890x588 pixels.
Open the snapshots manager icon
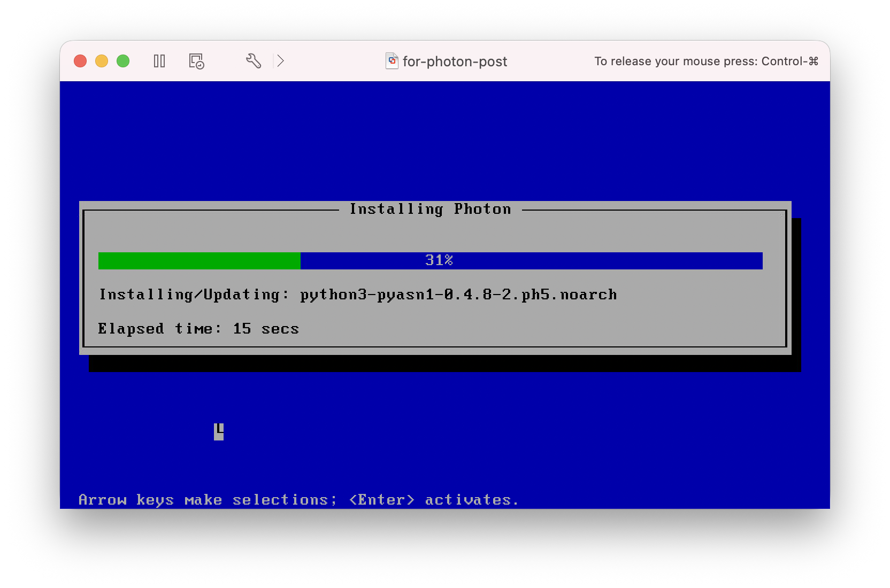(x=196, y=61)
